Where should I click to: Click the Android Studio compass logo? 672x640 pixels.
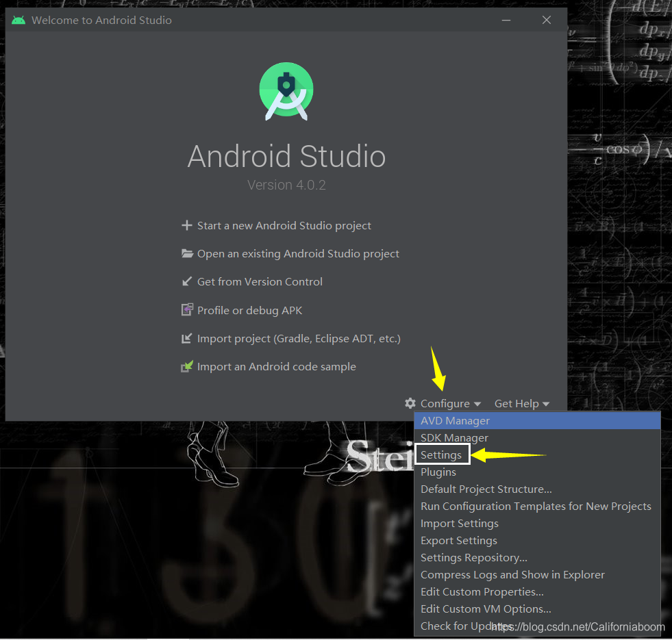tap(286, 91)
